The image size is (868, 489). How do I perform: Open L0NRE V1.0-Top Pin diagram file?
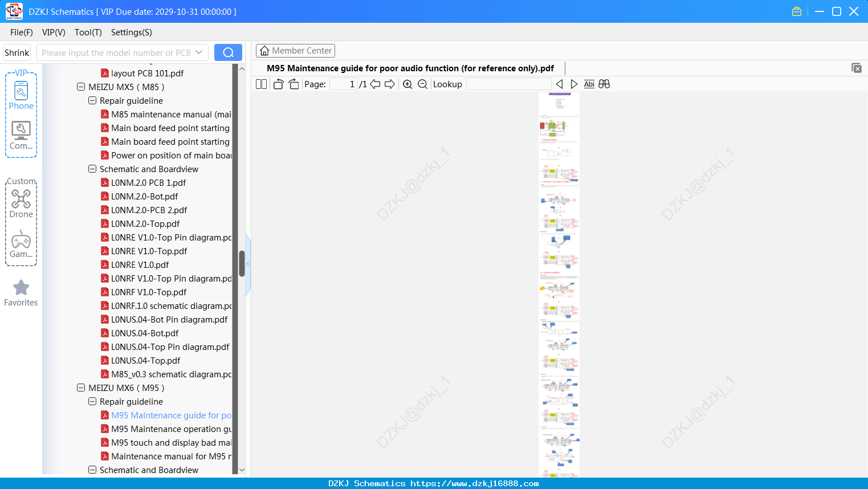[166, 238]
